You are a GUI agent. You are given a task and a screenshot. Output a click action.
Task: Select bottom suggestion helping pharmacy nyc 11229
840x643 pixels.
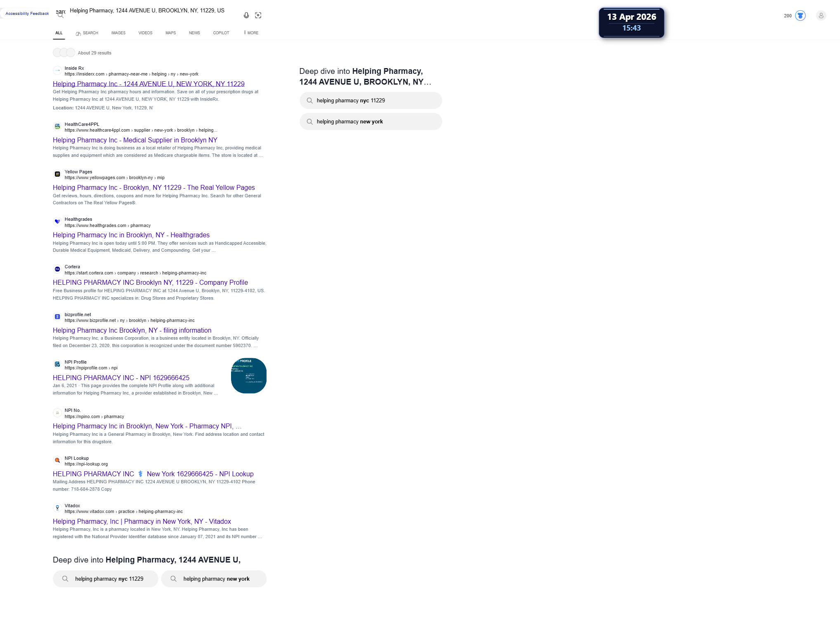click(x=106, y=579)
